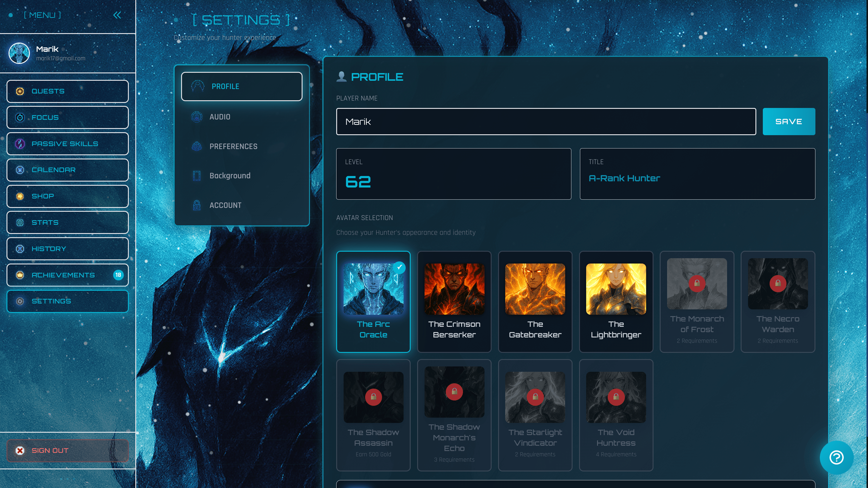Choose The Lightbringer as your avatar

(x=616, y=302)
